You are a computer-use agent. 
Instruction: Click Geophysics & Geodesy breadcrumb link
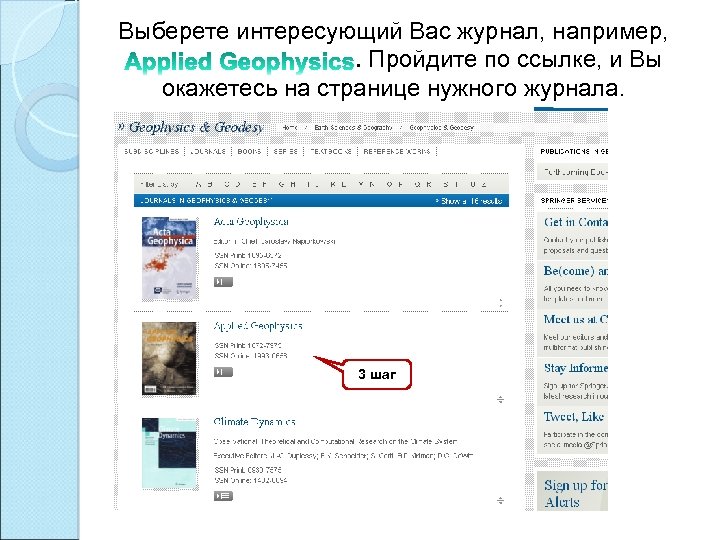[x=441, y=127]
